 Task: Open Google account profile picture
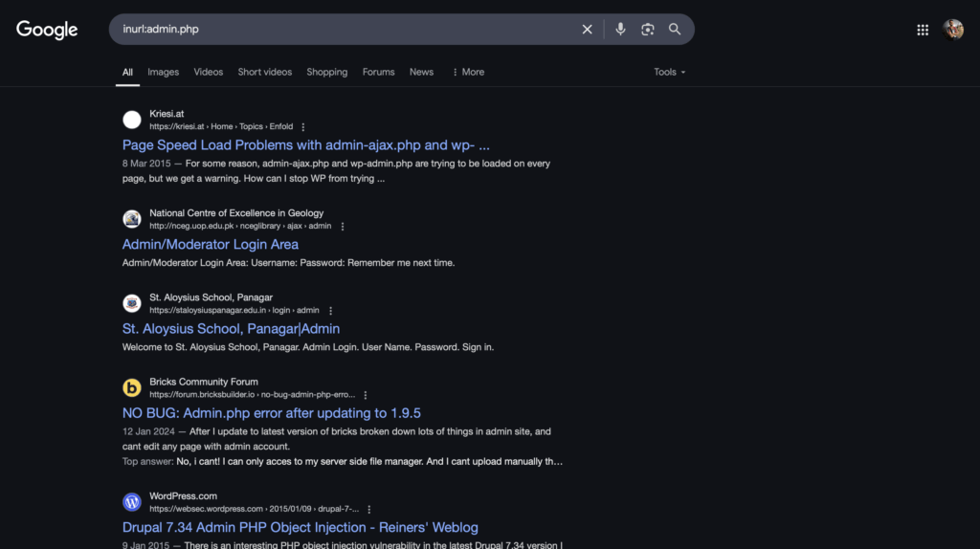(953, 30)
